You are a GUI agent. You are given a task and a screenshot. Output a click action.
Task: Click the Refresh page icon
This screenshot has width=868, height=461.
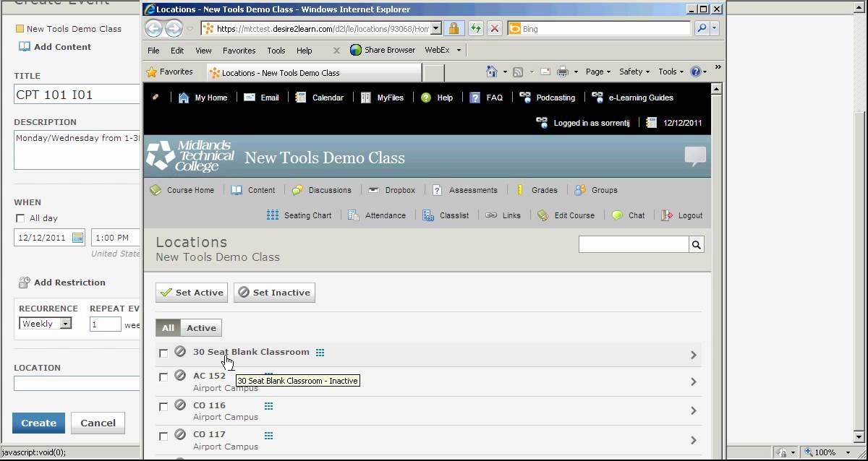coord(475,29)
